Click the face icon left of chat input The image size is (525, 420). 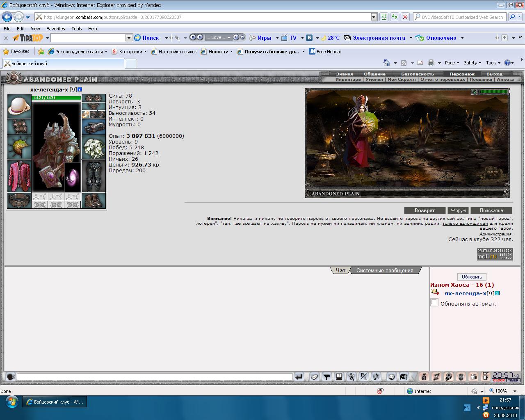tap(11, 377)
